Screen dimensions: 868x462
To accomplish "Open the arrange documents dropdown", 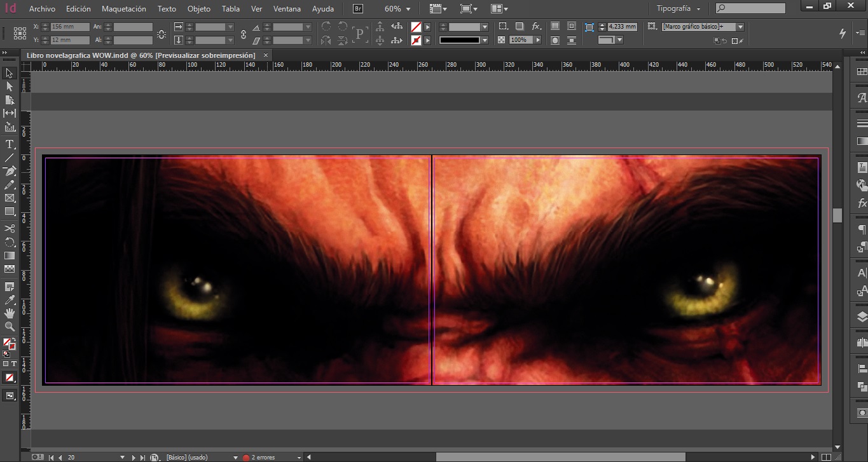I will pyautogui.click(x=499, y=9).
